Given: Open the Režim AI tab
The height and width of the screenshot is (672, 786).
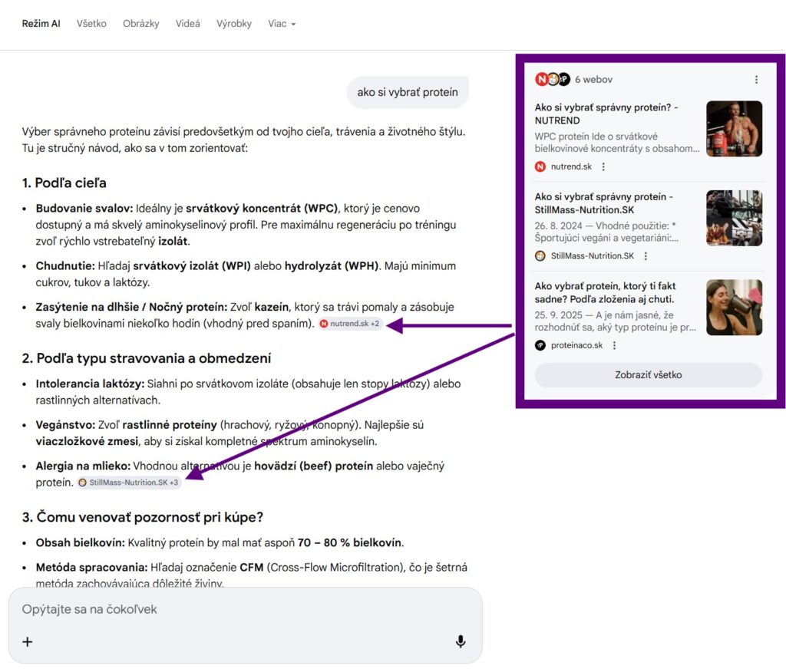Looking at the screenshot, I should click(41, 24).
